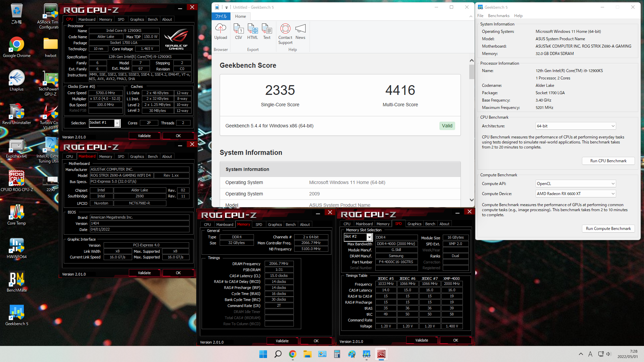644x362 pixels.
Task: Open the quick access toolbar dropdown arrow
Action: click(226, 7)
